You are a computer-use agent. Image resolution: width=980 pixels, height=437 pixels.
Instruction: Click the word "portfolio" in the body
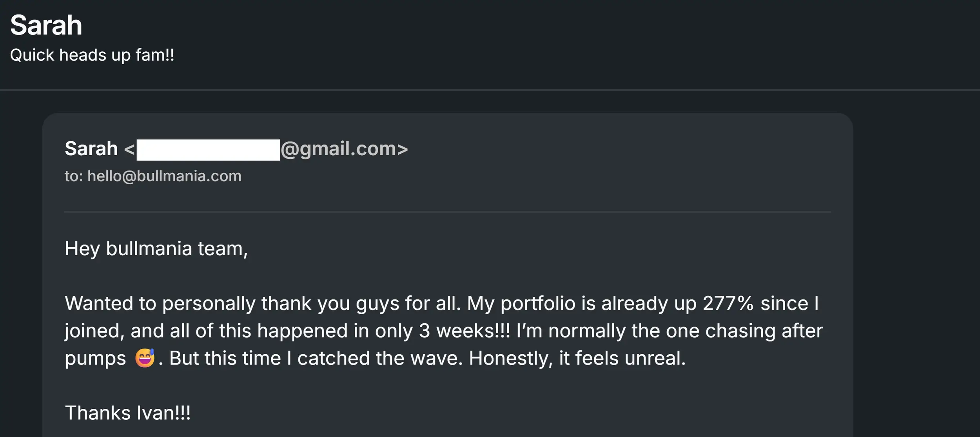[x=538, y=303]
